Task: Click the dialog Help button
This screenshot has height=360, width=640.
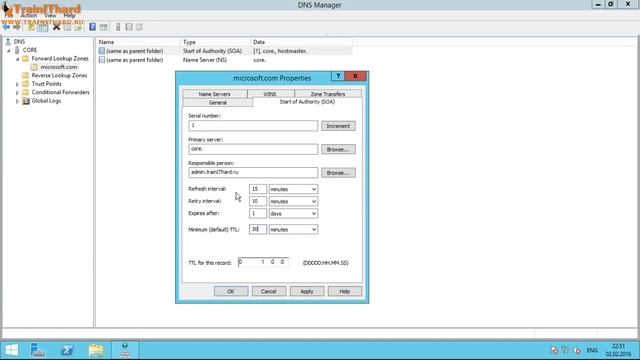Action: tap(344, 291)
